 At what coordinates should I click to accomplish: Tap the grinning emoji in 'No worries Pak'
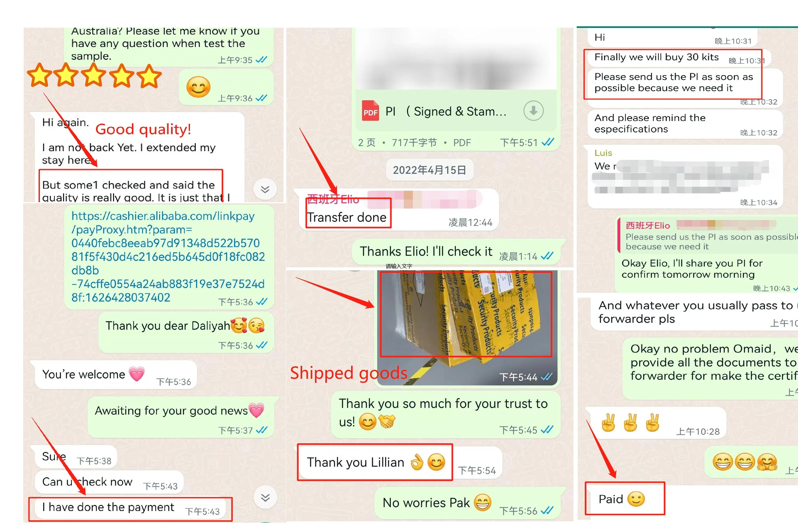[x=482, y=502]
